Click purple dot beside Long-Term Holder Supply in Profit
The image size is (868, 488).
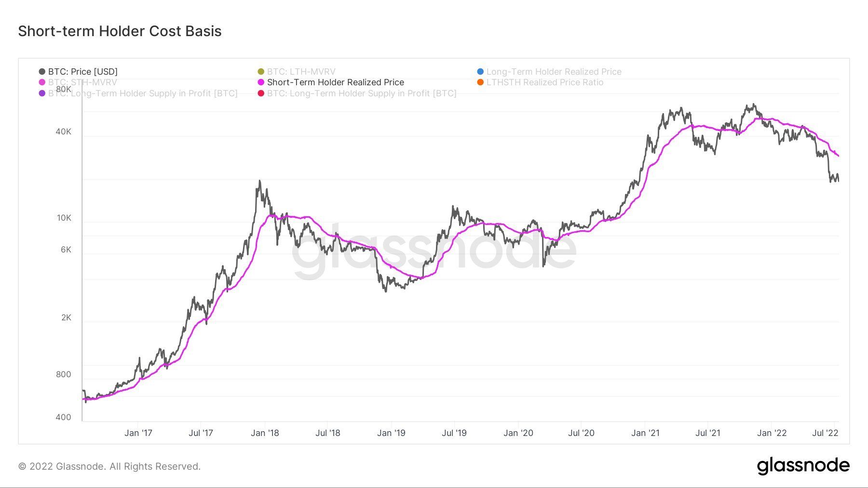[42, 93]
